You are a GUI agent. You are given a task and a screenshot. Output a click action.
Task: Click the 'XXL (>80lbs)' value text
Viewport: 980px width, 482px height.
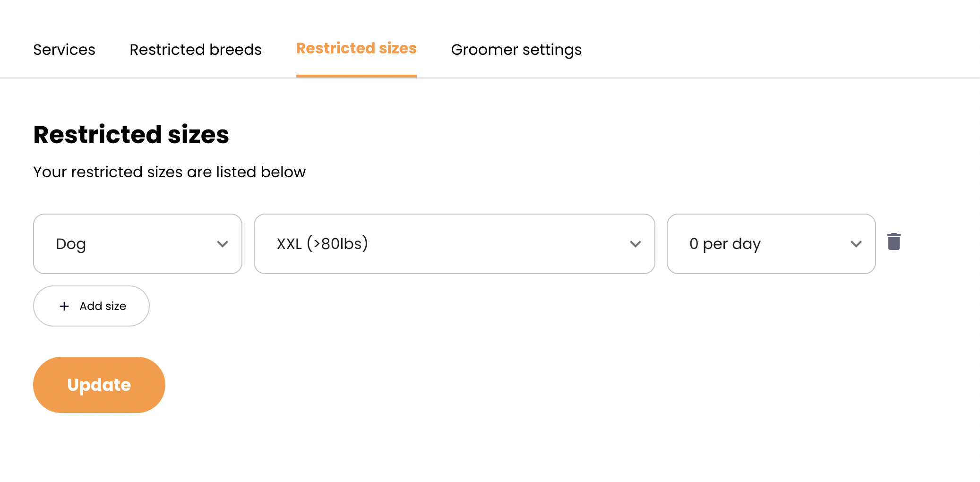[322, 244]
